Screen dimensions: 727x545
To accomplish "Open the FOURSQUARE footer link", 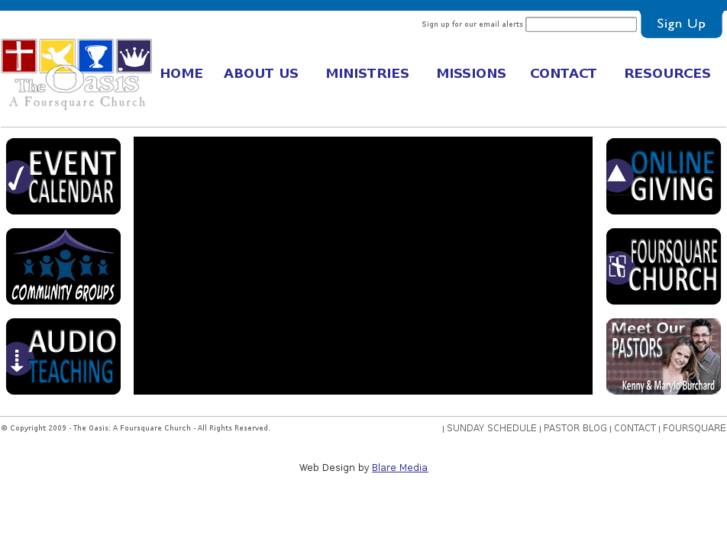I will pyautogui.click(x=694, y=428).
